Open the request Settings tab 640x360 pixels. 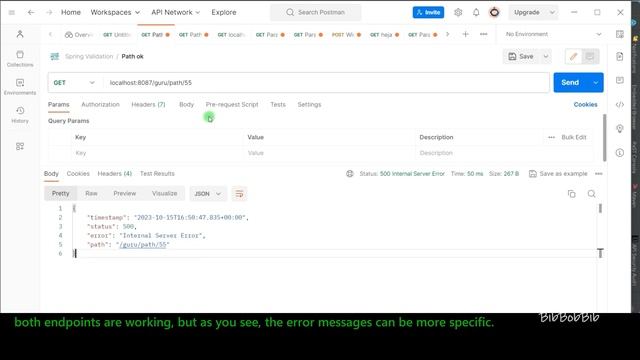309,104
